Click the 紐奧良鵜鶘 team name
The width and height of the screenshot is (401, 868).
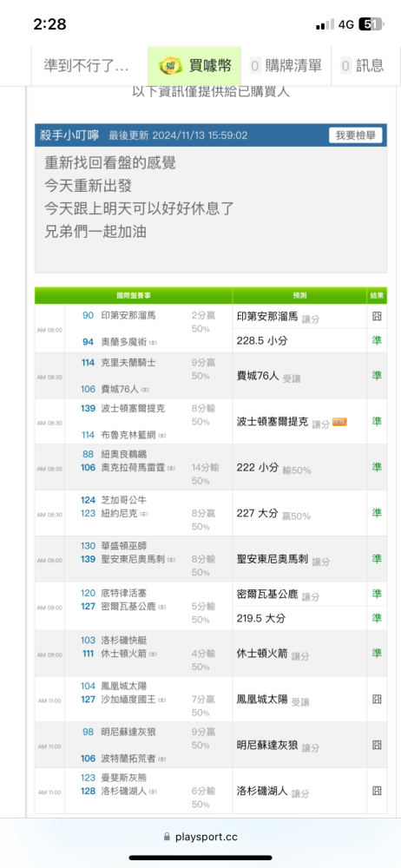pyautogui.click(x=124, y=454)
